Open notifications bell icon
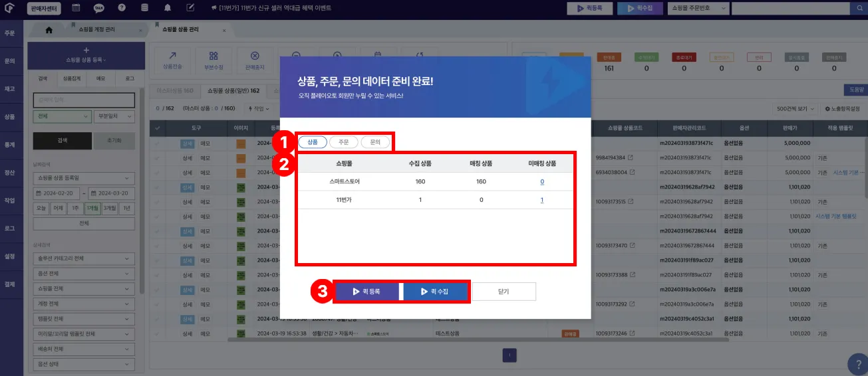Image resolution: width=868 pixels, height=376 pixels. (168, 8)
